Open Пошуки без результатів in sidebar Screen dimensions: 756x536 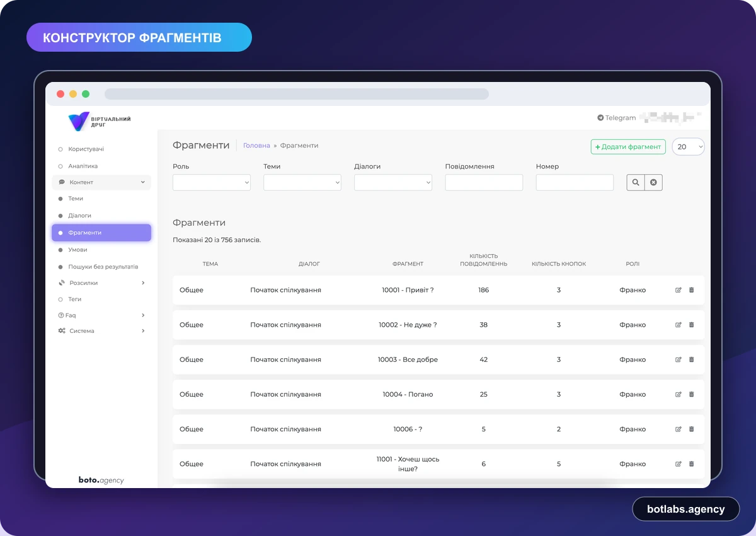[103, 267]
